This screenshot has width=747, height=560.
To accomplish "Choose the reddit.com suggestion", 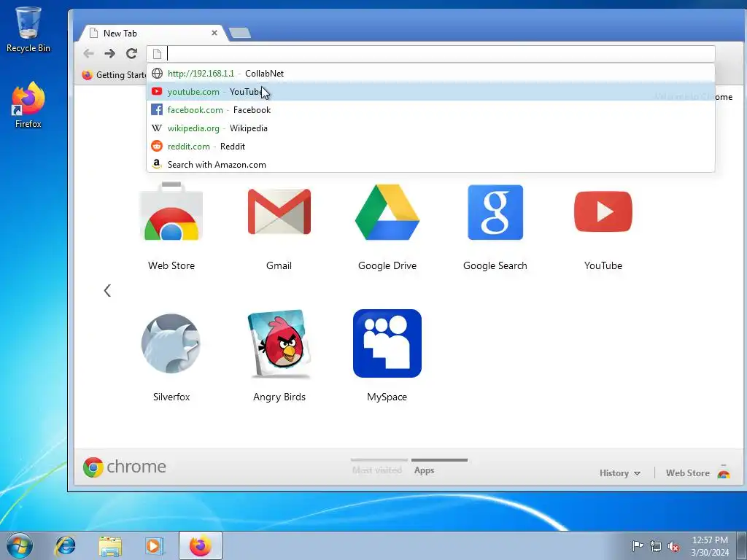I will pyautogui.click(x=430, y=146).
